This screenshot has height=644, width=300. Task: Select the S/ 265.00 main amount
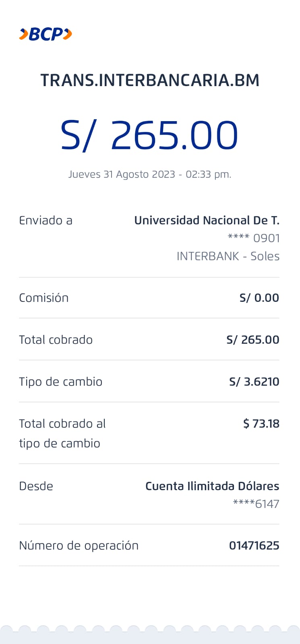tap(149, 135)
